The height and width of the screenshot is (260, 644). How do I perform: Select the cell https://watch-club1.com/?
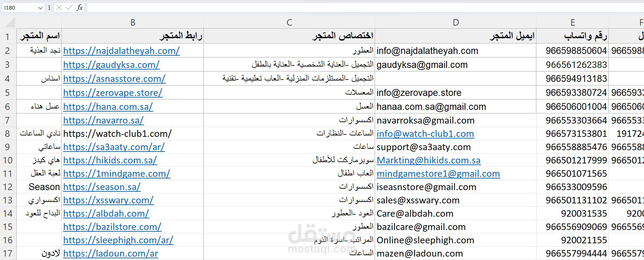tap(133, 134)
